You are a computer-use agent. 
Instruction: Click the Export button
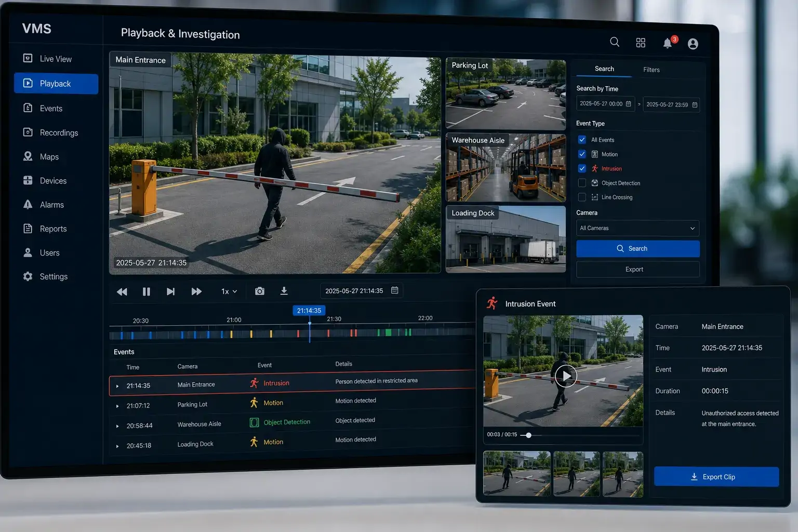[637, 269]
